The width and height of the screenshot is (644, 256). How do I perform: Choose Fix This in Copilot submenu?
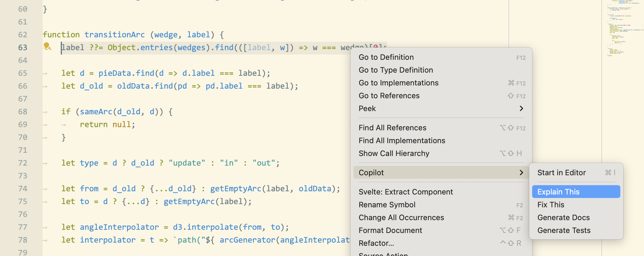click(x=551, y=205)
